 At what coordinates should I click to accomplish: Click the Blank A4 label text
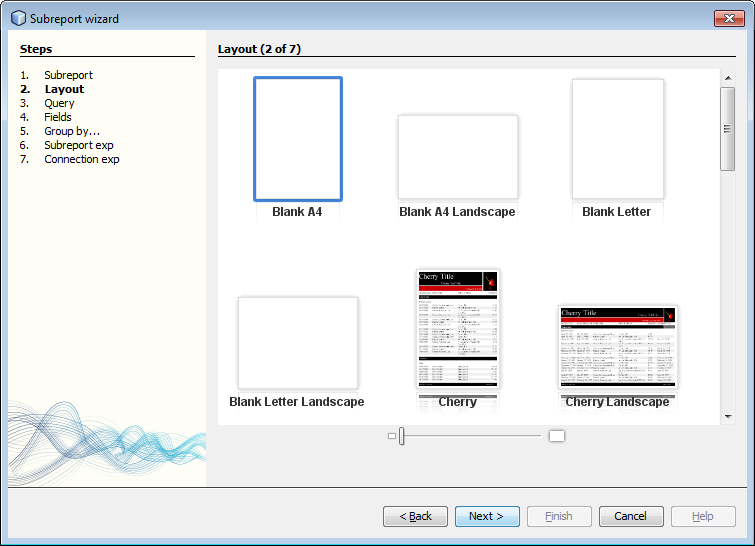[297, 212]
